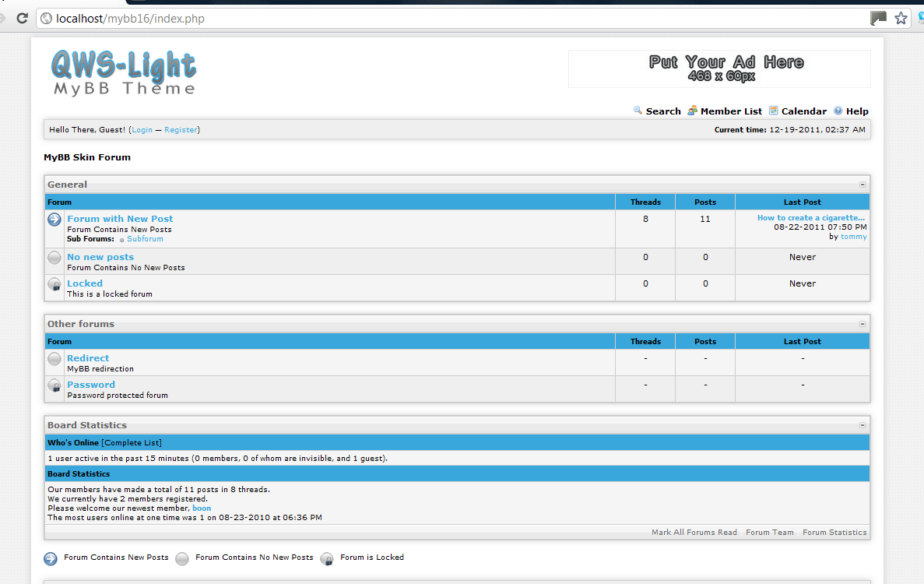Screen dimensions: 924x584
Task: Click lock status icon for Locked forum
Action: (x=54, y=285)
